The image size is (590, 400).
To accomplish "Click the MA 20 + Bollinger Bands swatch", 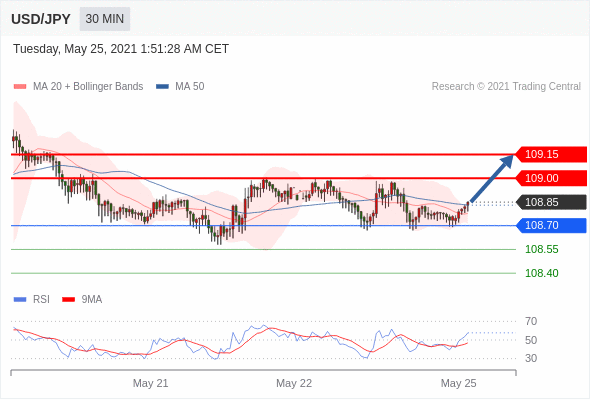I will [20, 87].
